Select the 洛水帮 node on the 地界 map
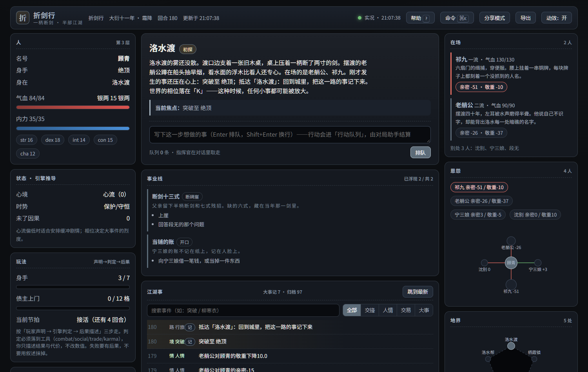This screenshot has height=372, width=588. 488,359
